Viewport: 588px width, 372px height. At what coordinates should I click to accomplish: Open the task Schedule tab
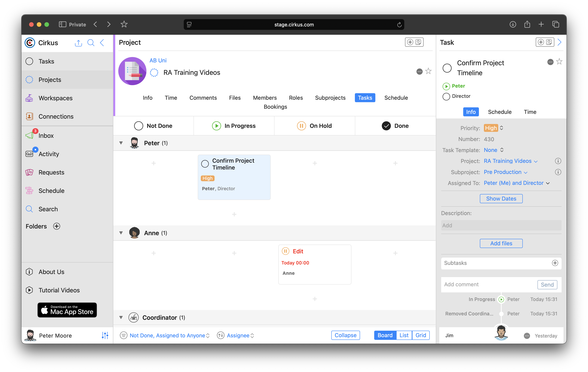point(500,112)
